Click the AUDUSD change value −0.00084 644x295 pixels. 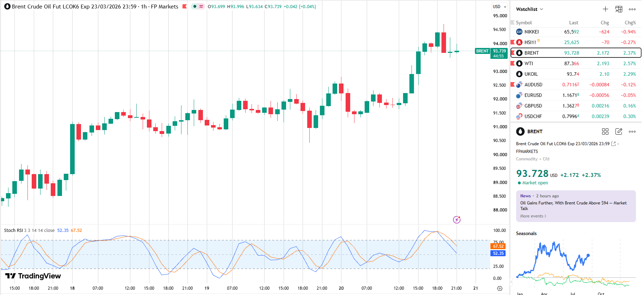pos(599,85)
